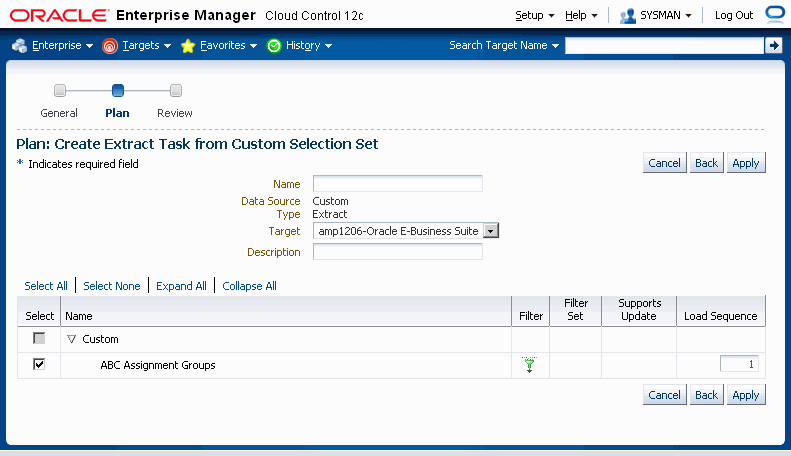Click the History clock icon
This screenshot has height=456, width=791.
pyautogui.click(x=274, y=46)
